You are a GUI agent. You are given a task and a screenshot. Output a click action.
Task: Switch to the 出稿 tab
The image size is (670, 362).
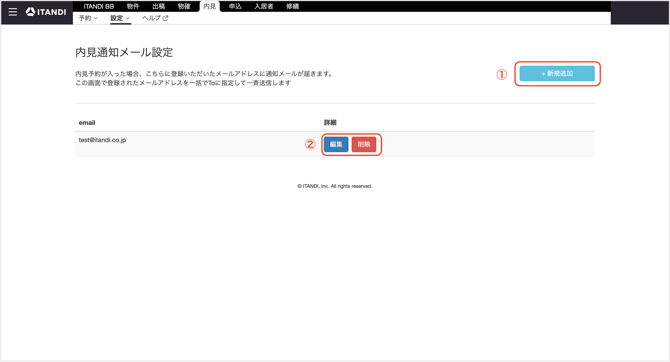pyautogui.click(x=159, y=6)
